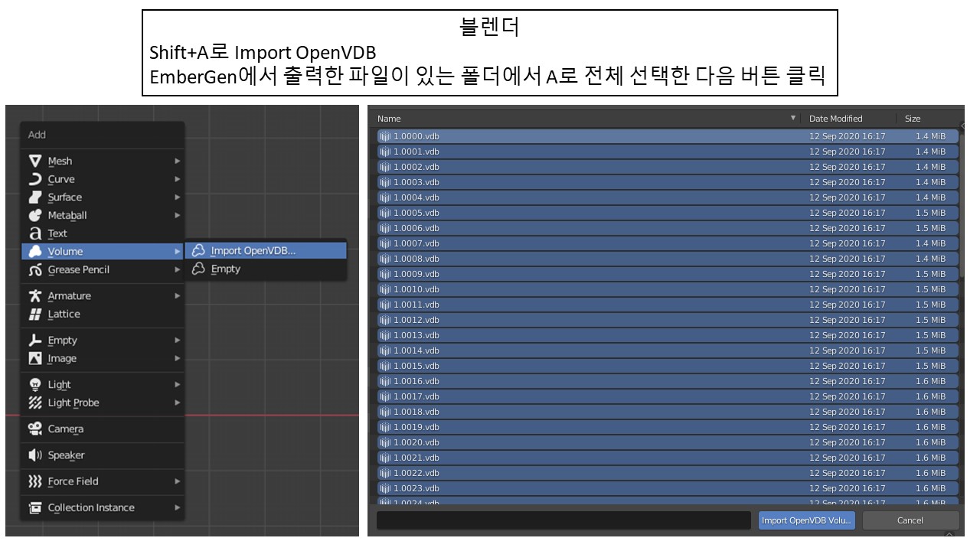Expand the Light Probe submenu arrow
Screen dimensions: 980x551
(x=177, y=403)
